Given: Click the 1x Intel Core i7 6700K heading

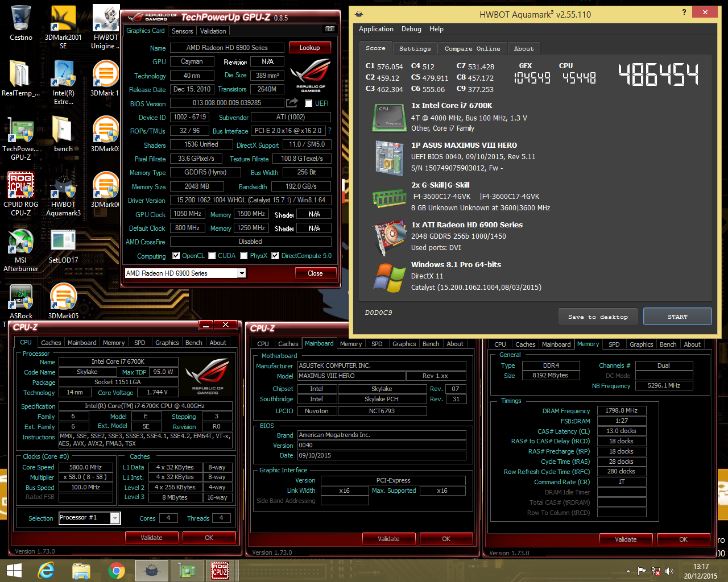Looking at the screenshot, I should pyautogui.click(x=452, y=106).
